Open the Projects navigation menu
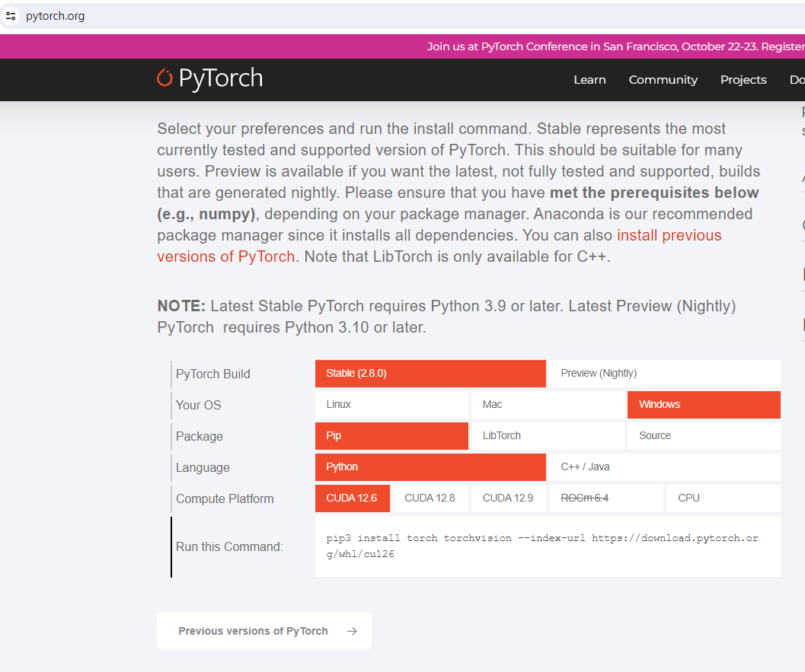This screenshot has width=805, height=672. (x=743, y=80)
